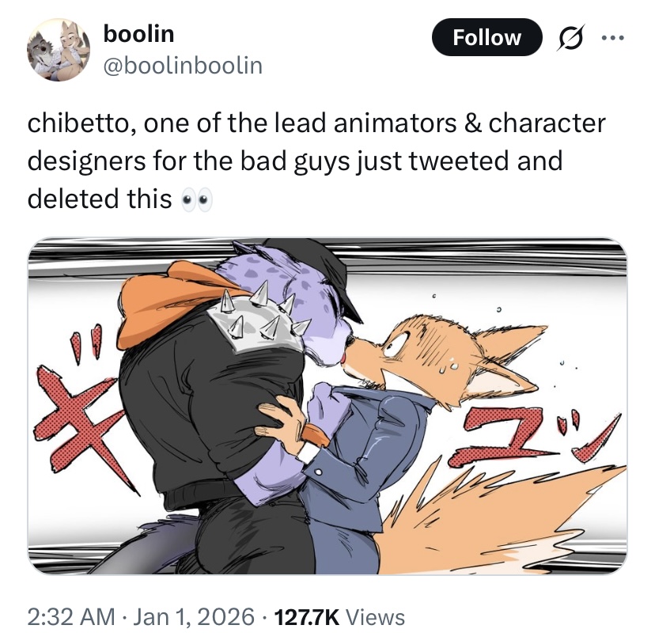Click the Jan 1, 2026 date
Image resolution: width=655 pixels, height=644 pixels.
tap(193, 617)
